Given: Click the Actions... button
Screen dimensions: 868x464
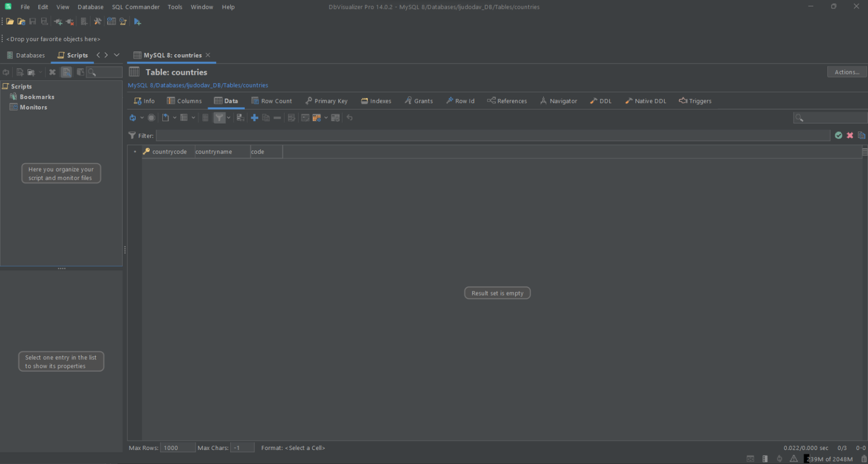Looking at the screenshot, I should (x=847, y=72).
